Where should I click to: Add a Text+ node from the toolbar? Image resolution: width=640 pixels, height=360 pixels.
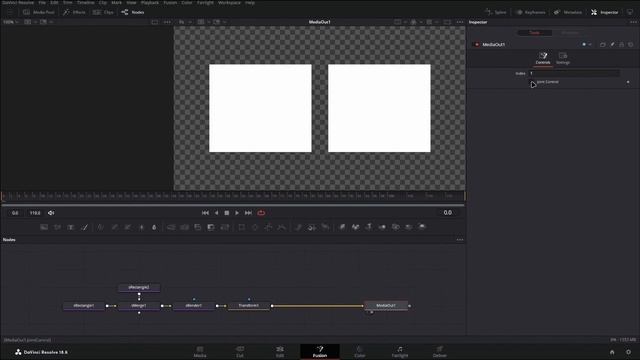71,227
